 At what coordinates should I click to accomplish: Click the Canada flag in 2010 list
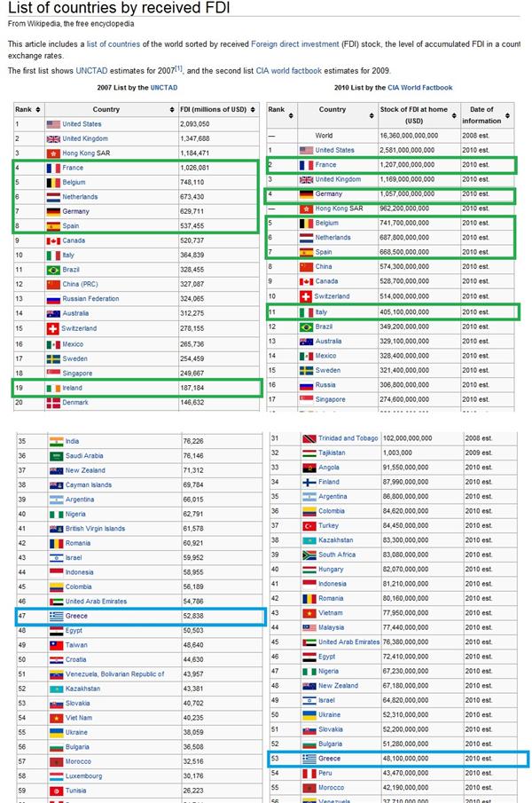306,281
